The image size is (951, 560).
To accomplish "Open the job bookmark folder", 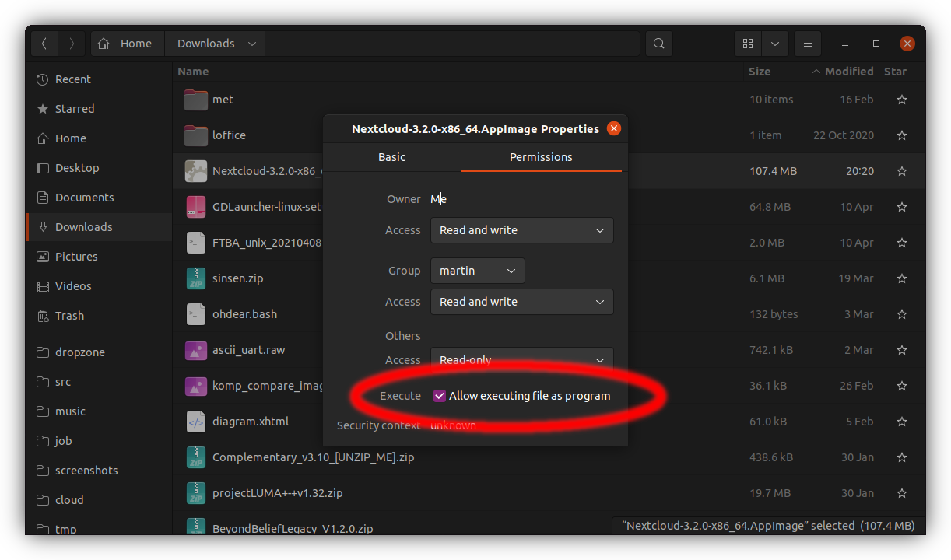I will click(x=99, y=441).
